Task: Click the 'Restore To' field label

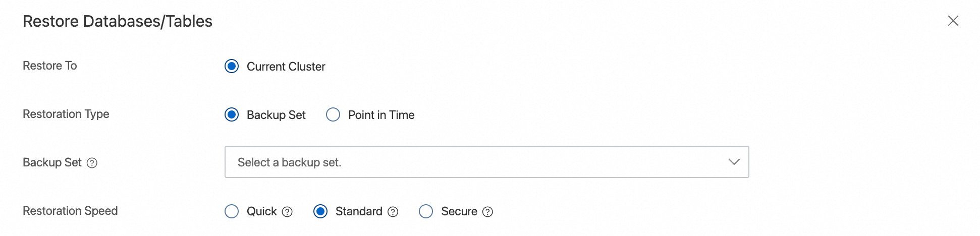Action: 50,66
